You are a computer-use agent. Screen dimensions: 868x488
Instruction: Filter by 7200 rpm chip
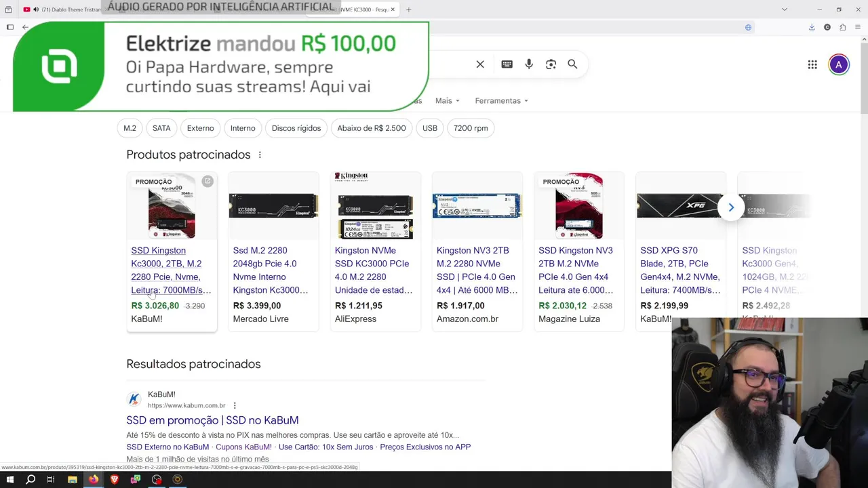point(471,128)
